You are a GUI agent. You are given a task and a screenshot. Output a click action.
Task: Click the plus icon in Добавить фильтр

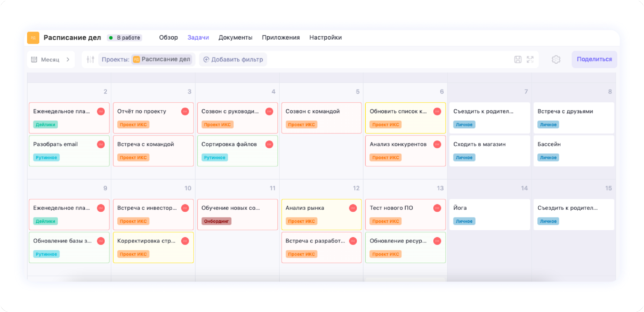tap(206, 60)
